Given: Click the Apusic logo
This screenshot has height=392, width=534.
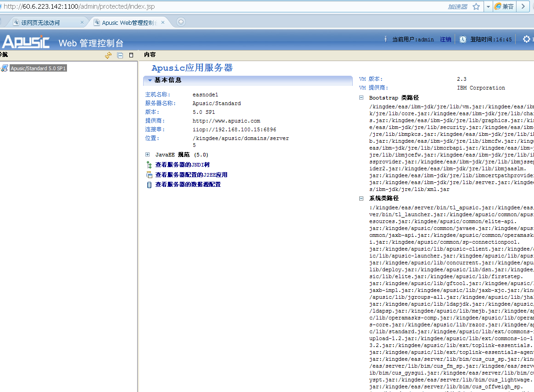Looking at the screenshot, I should coord(26,42).
